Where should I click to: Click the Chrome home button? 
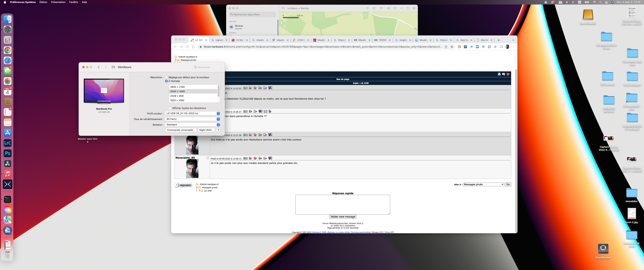pos(193,47)
